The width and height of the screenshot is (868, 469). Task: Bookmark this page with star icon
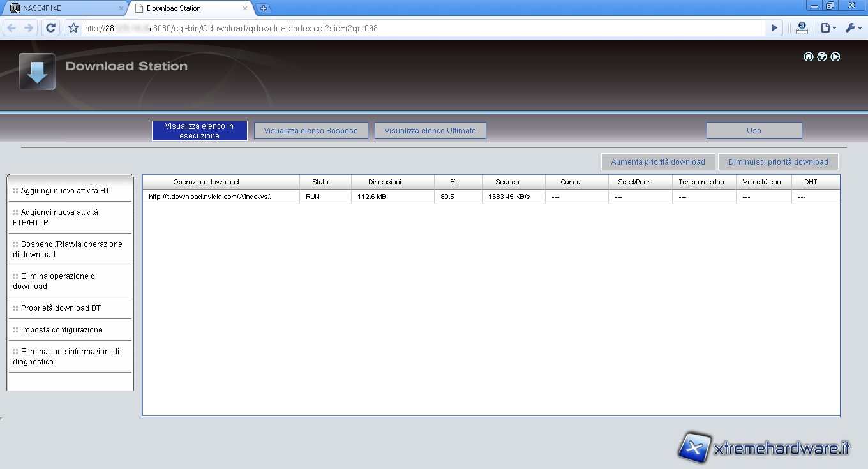[73, 28]
